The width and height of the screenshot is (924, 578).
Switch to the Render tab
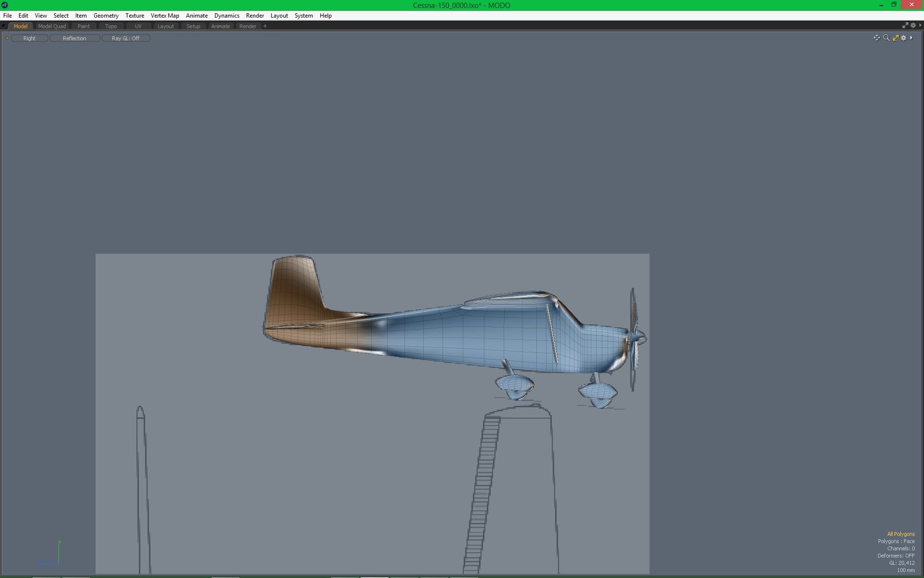point(248,26)
